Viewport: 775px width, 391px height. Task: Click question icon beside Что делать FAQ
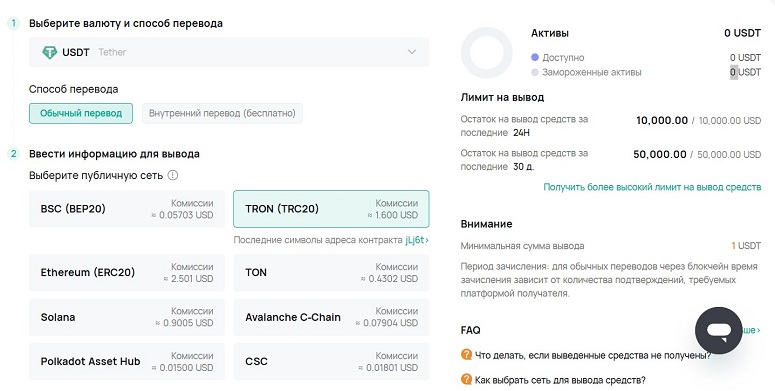466,354
